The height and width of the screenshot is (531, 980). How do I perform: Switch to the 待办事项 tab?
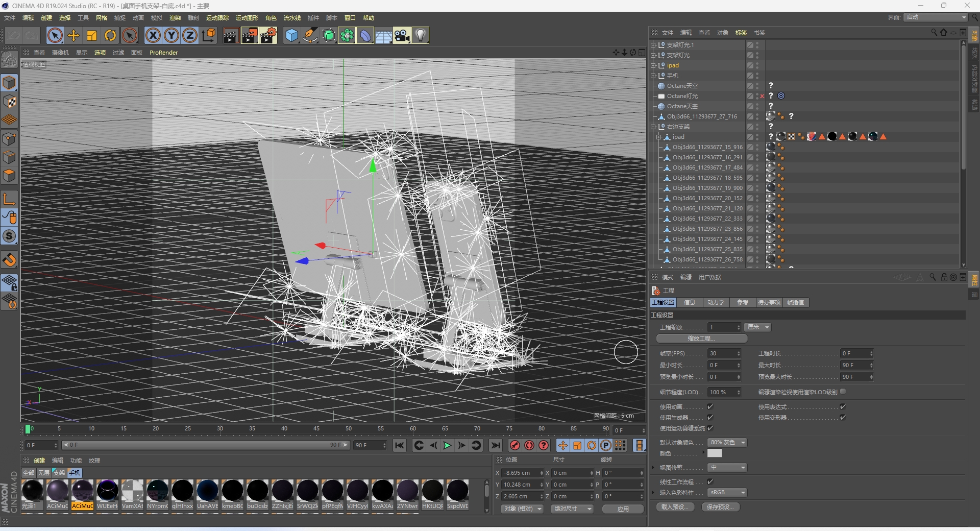(x=769, y=302)
